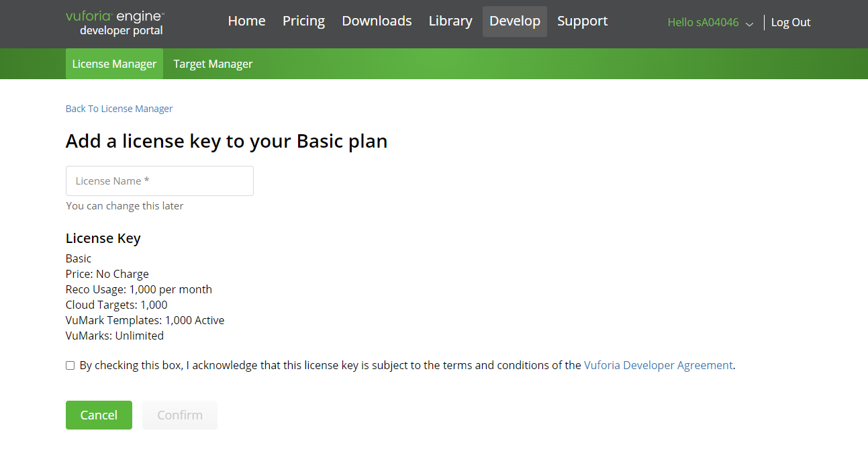Click the 'Price: No Charge' line

[x=107, y=274]
